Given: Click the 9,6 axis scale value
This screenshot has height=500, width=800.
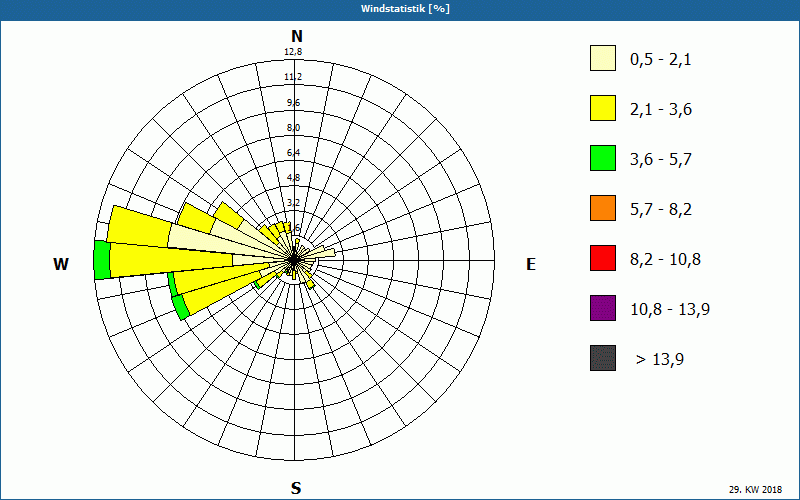Looking at the screenshot, I should point(293,103).
